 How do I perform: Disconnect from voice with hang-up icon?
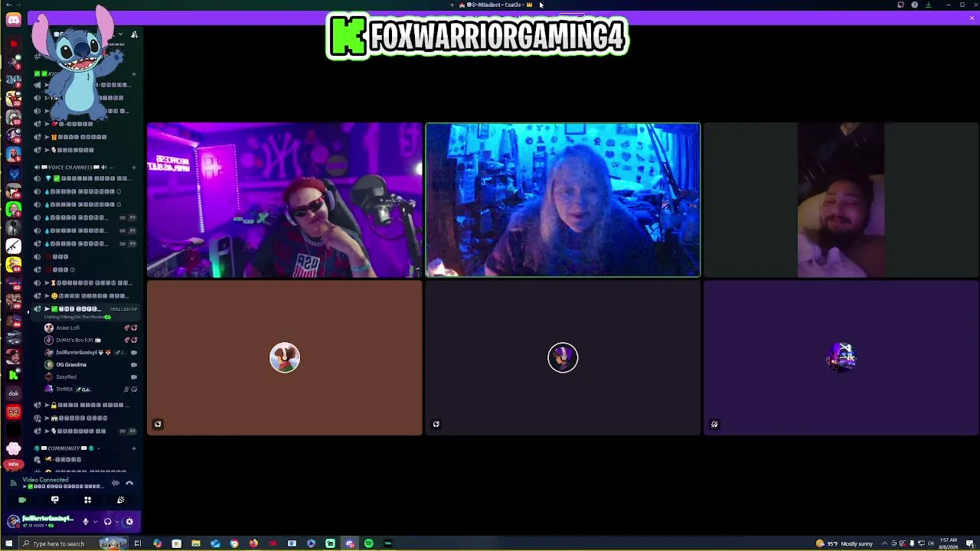tap(129, 483)
